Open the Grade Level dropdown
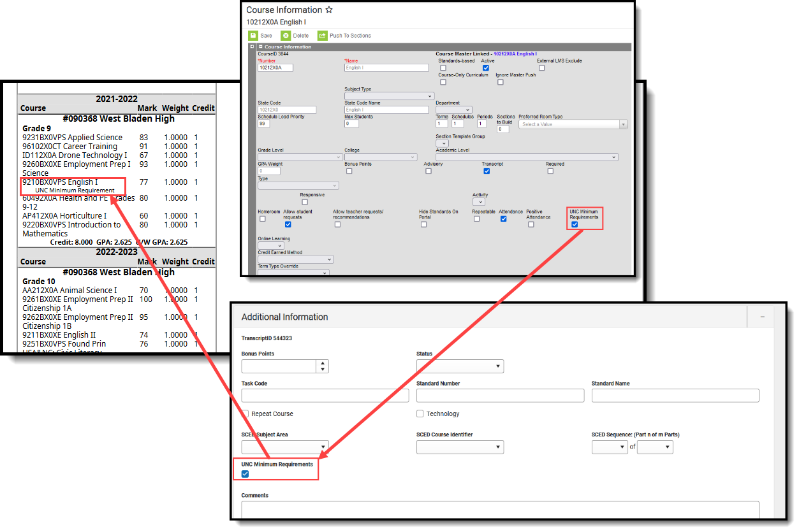 tap(300, 157)
